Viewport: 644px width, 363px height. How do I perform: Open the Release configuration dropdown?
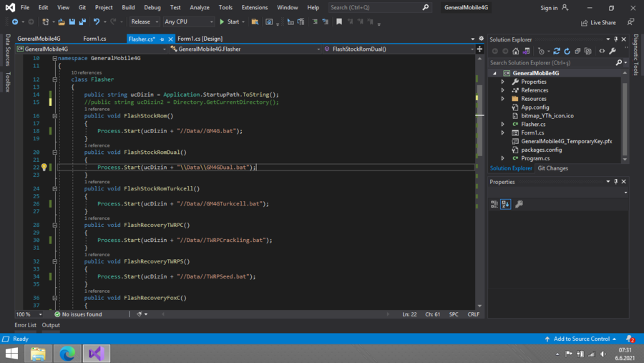point(145,22)
